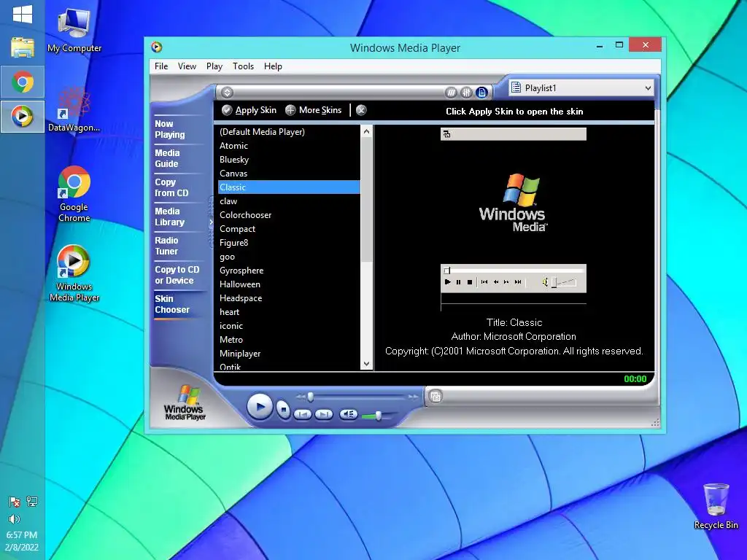Collapse the taskbar with side arrow handle
Viewport: 747px width, 560px height.
(211, 222)
